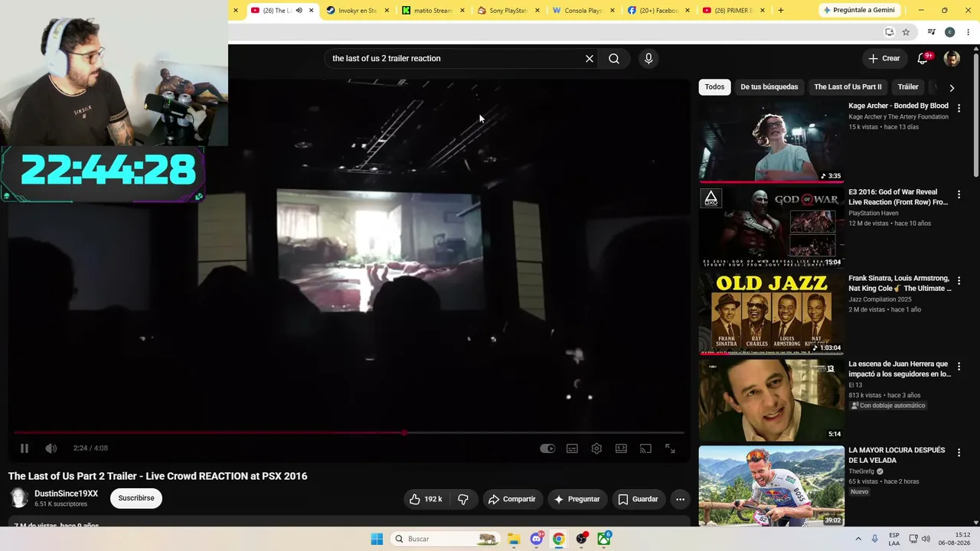Open LA MAYOR LOCURA DESPUÉS DE LA VELADA title
The image size is (980, 551).
pos(897,455)
